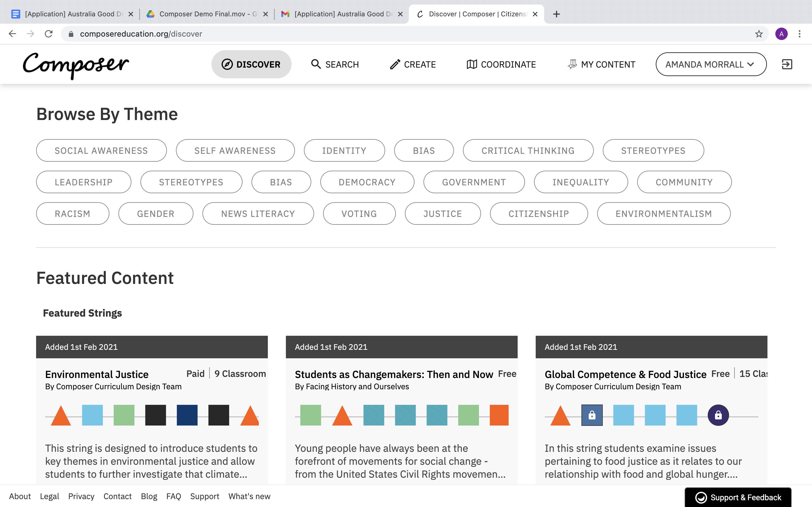The image size is (812, 507).
Task: Select the Environmentalism theme pill
Action: click(663, 214)
